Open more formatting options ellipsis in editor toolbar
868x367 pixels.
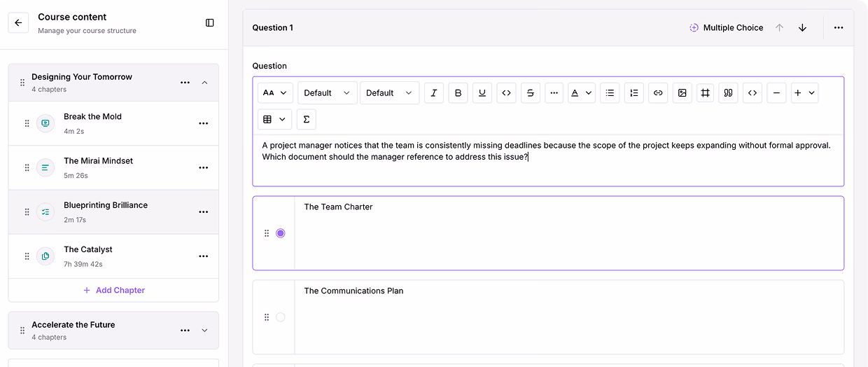coord(554,92)
